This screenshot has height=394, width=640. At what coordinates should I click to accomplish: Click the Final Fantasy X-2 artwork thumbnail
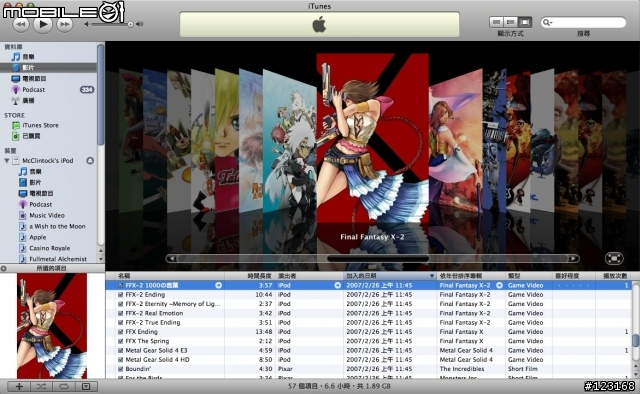click(52, 326)
